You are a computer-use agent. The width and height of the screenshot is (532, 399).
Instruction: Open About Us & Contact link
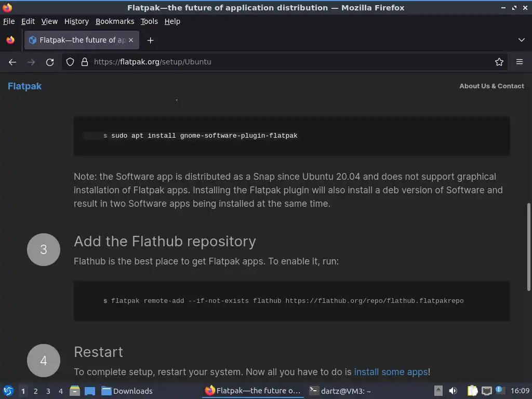pos(491,86)
